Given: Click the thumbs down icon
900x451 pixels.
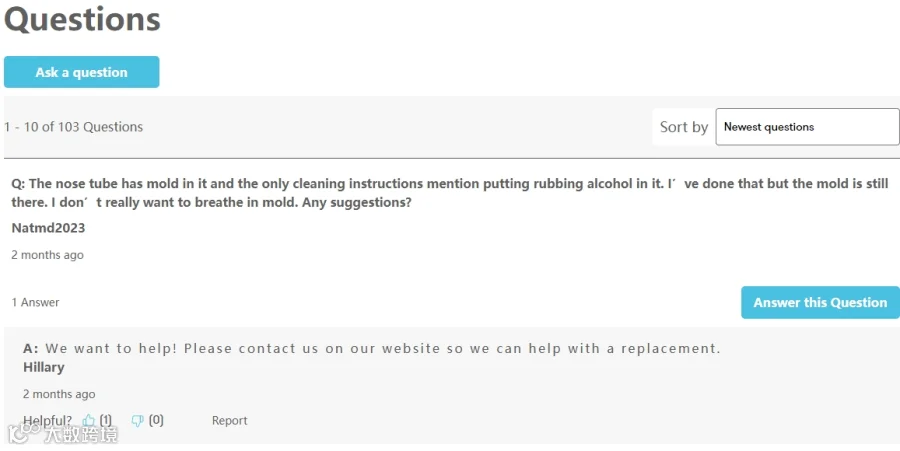Looking at the screenshot, I should pos(138,421).
